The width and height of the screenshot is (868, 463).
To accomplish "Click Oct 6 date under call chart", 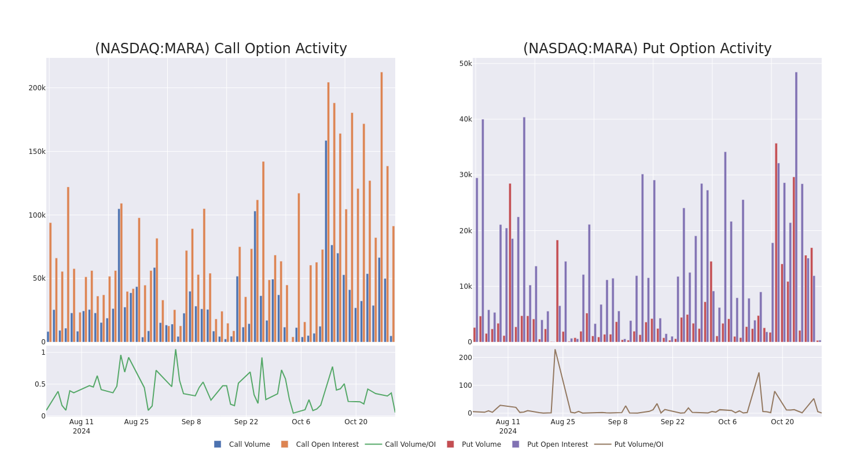I will 301,422.
